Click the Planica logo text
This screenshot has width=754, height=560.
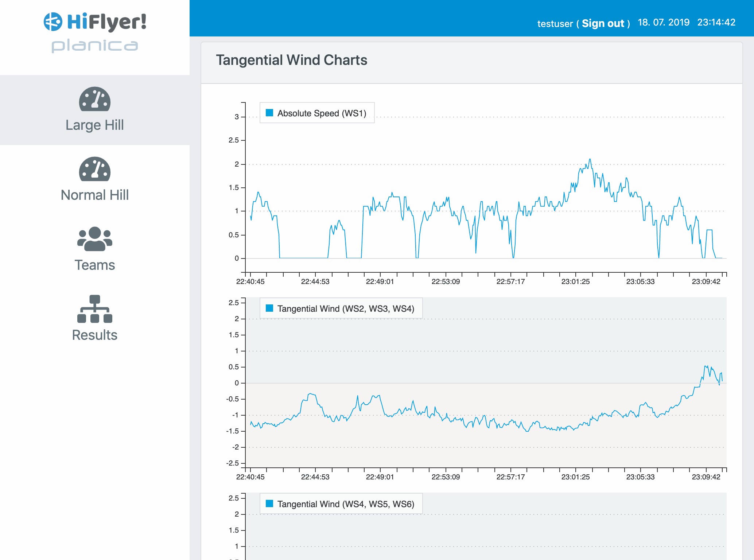click(x=94, y=46)
